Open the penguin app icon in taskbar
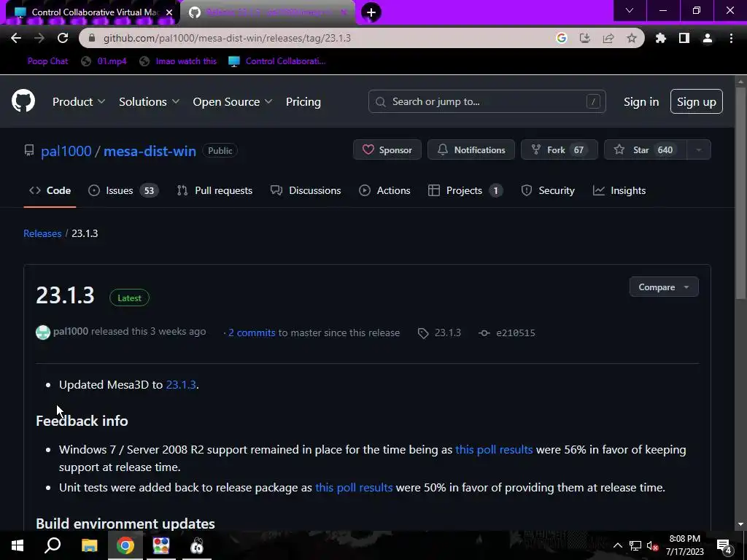747x560 pixels. point(197,545)
